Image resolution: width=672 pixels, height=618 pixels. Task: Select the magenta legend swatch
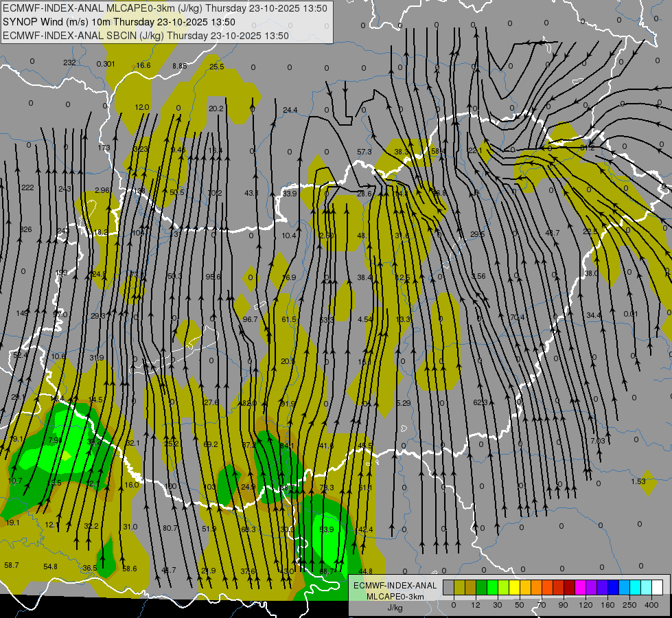click(x=580, y=588)
